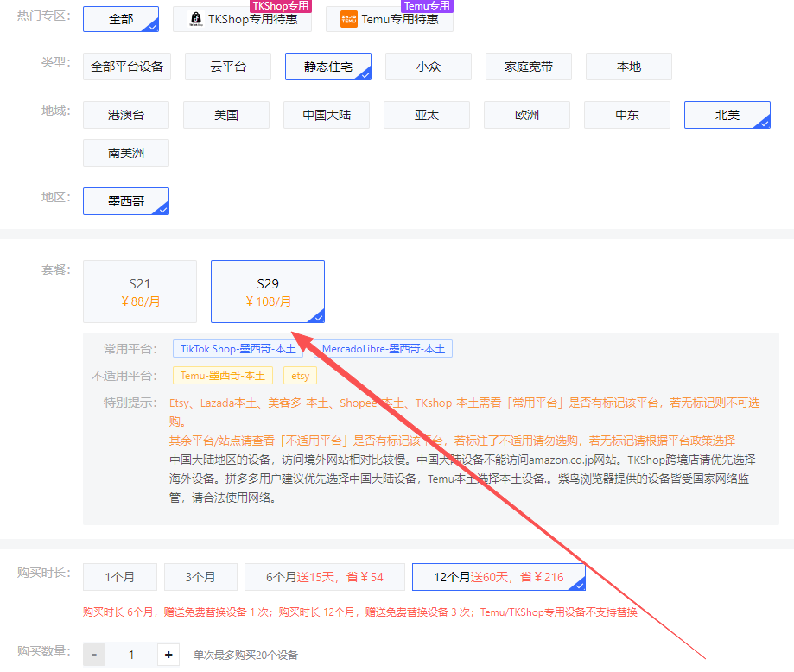The width and height of the screenshot is (794, 672).
Task: Pick the 静态住宅 type option
Action: pos(328,67)
